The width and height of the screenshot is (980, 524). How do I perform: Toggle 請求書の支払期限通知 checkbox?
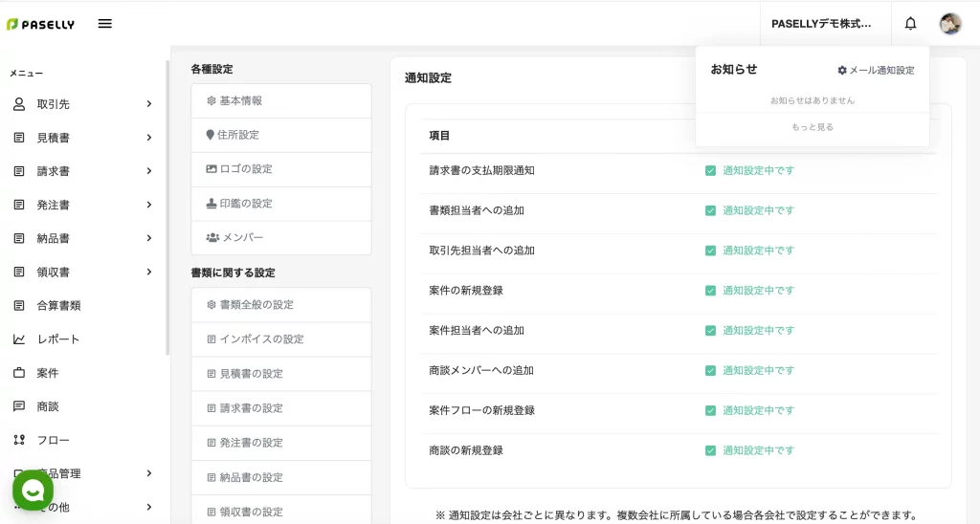[x=710, y=171]
